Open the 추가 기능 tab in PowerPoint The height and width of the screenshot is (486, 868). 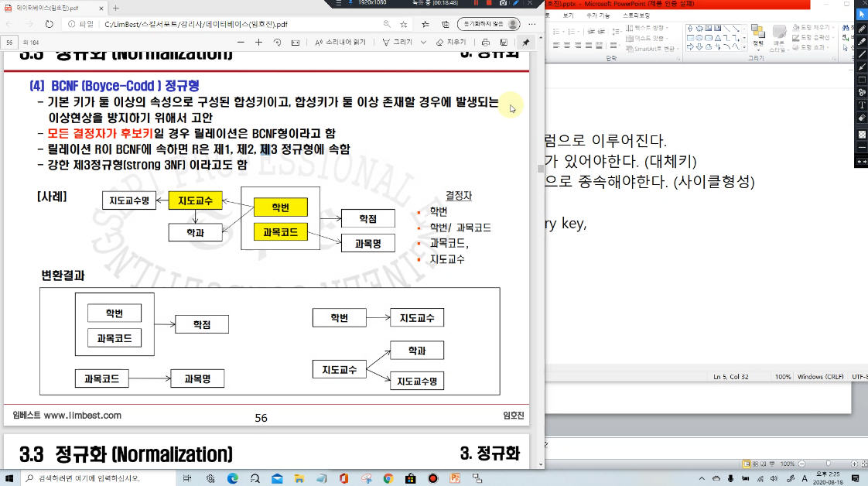[x=598, y=15]
